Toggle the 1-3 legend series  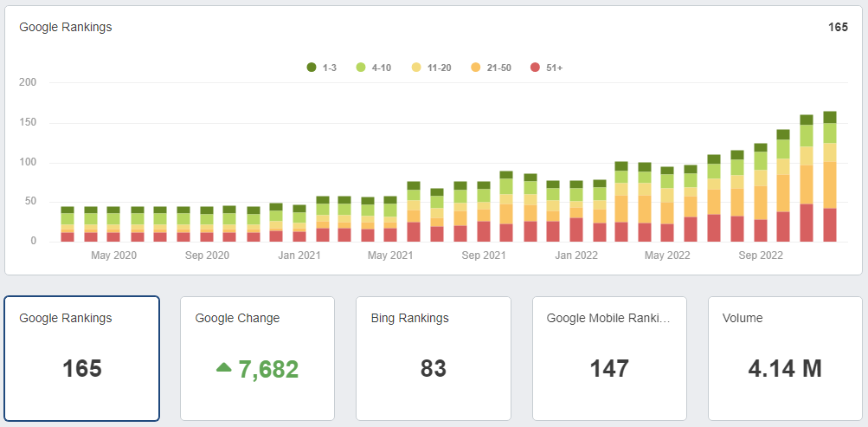tap(322, 68)
